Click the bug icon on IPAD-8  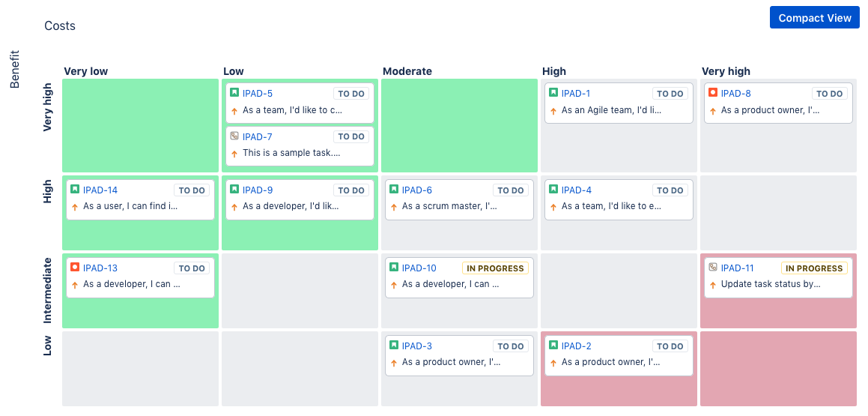pyautogui.click(x=713, y=94)
